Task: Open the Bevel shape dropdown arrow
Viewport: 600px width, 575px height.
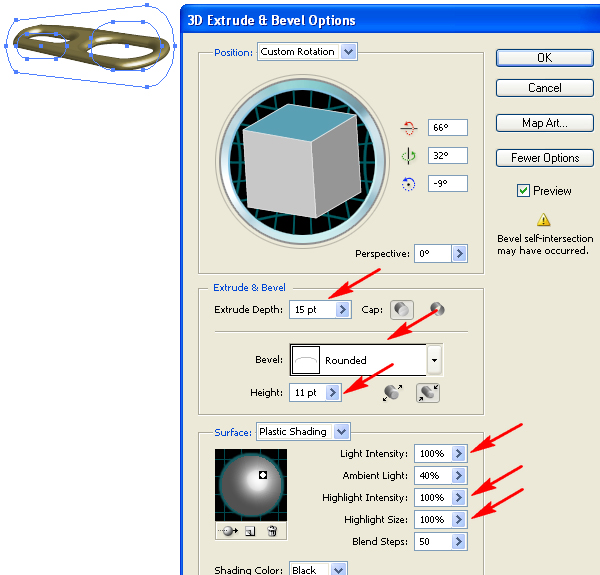Action: coord(435,360)
